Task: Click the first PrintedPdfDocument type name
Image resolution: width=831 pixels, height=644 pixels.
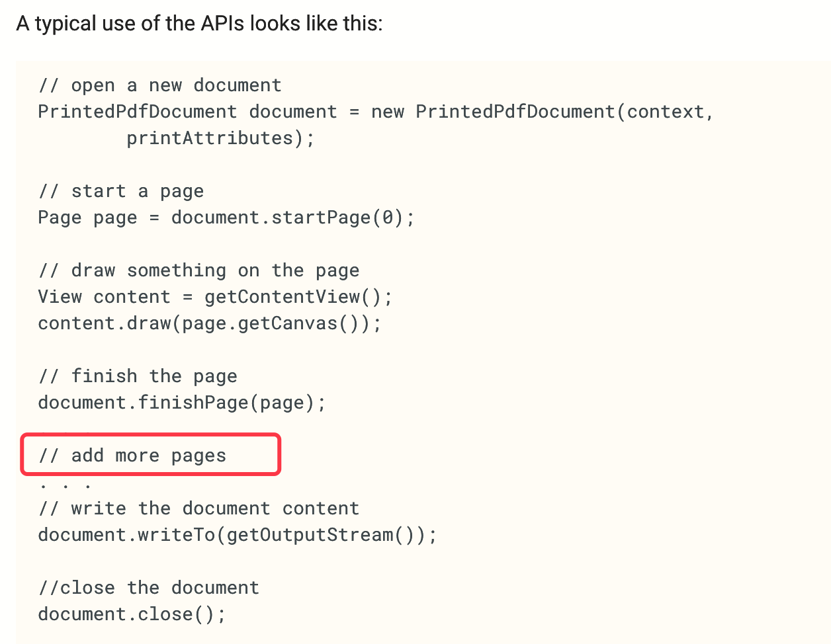Action: coord(138,112)
